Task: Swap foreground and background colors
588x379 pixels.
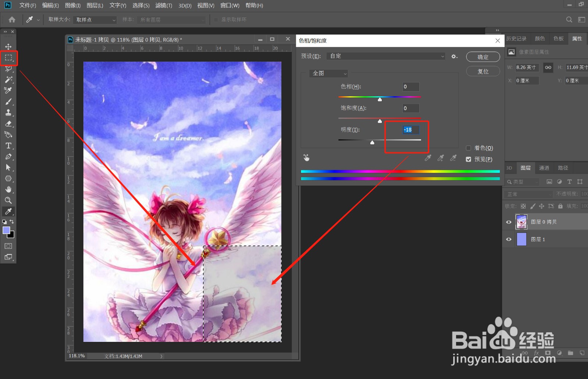Action: pyautogui.click(x=12, y=222)
